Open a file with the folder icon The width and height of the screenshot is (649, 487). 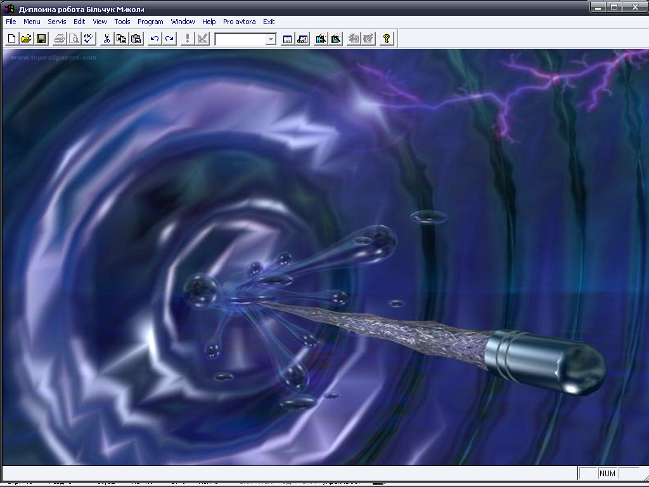26,39
